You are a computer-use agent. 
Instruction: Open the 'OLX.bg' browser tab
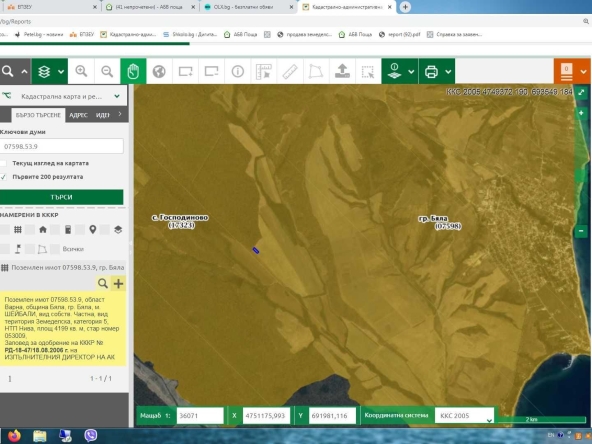248,7
